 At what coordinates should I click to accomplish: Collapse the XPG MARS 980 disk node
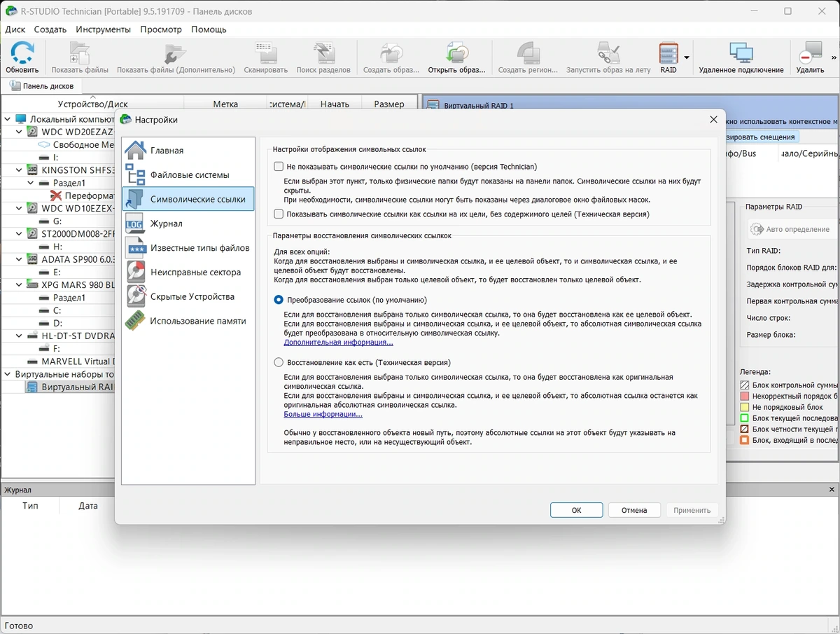click(20, 284)
